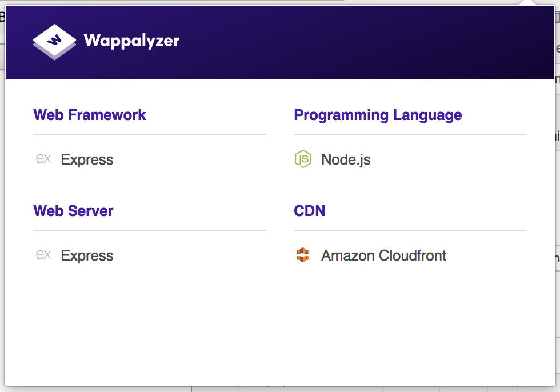This screenshot has width=560, height=392.
Task: Click the green JS badge beside Node.js
Action: point(303,159)
